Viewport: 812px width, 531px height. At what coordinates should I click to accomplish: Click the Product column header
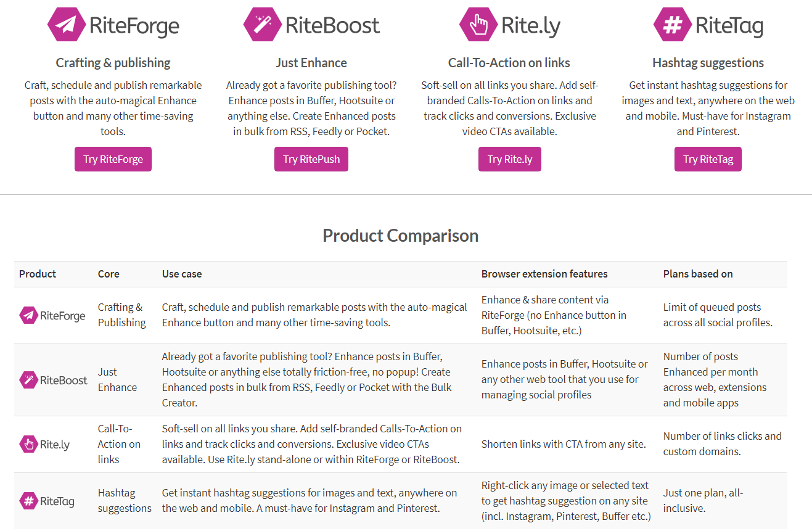coord(38,274)
